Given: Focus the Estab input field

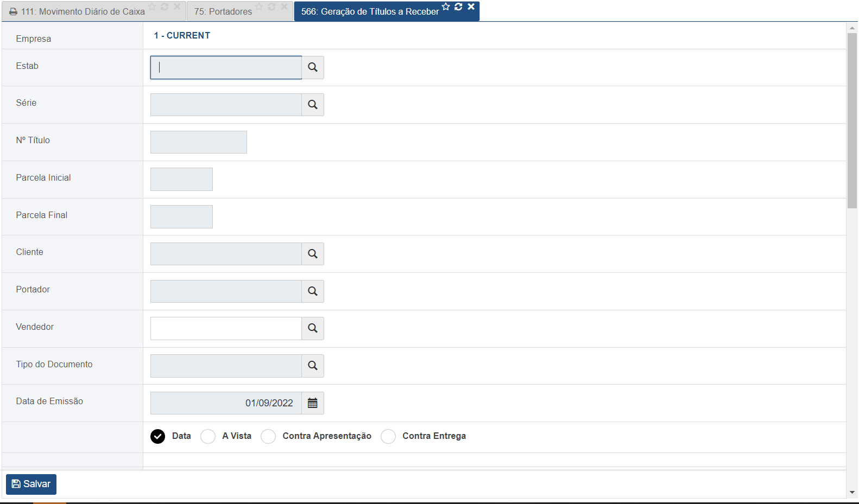Looking at the screenshot, I should (226, 67).
